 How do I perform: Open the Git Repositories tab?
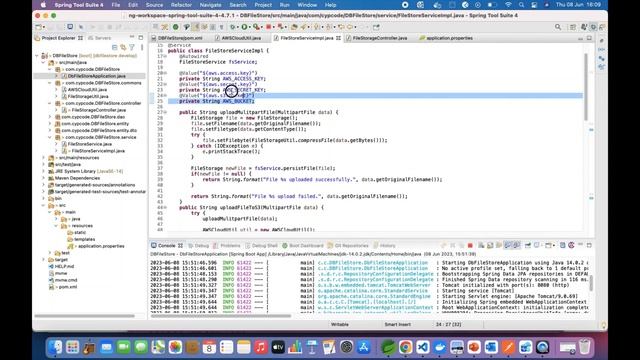click(x=351, y=246)
